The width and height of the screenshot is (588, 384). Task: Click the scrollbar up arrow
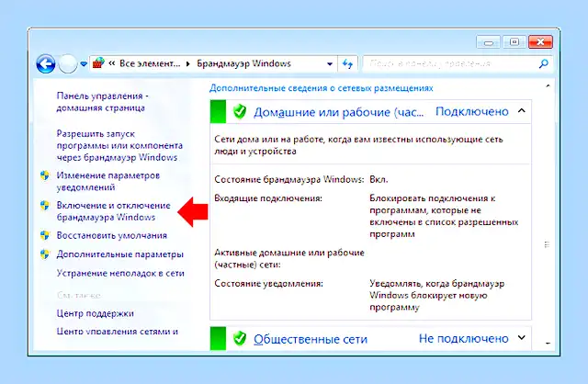click(548, 85)
